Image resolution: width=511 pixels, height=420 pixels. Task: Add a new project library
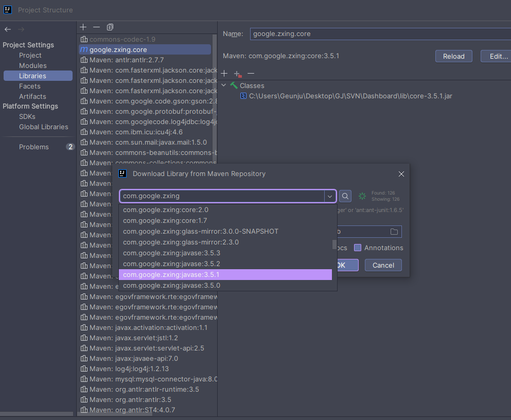[83, 27]
